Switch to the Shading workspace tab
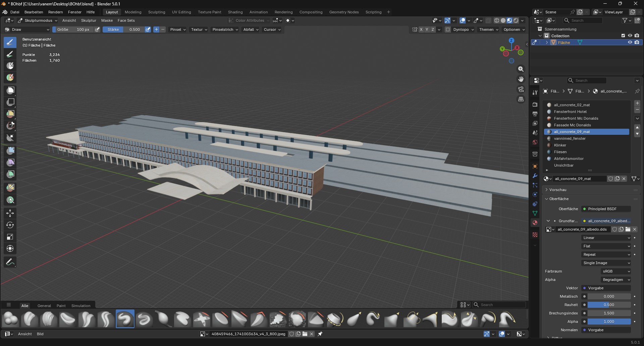Viewport: 644px width, 346px height. coord(235,12)
